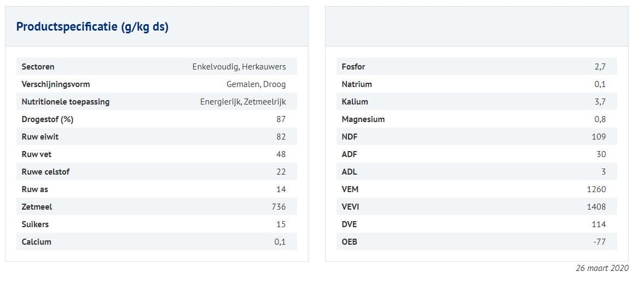
Task: Click the Gemalen, Droog value
Action: click(x=256, y=84)
